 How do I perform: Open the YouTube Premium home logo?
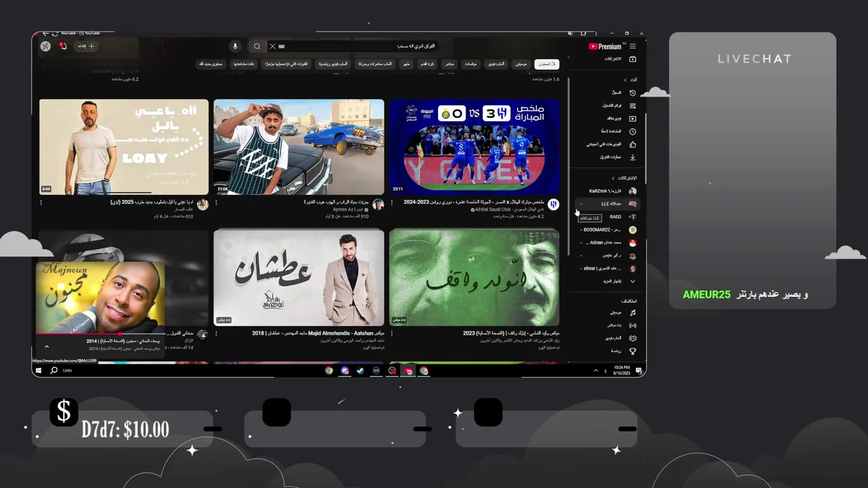tap(605, 46)
